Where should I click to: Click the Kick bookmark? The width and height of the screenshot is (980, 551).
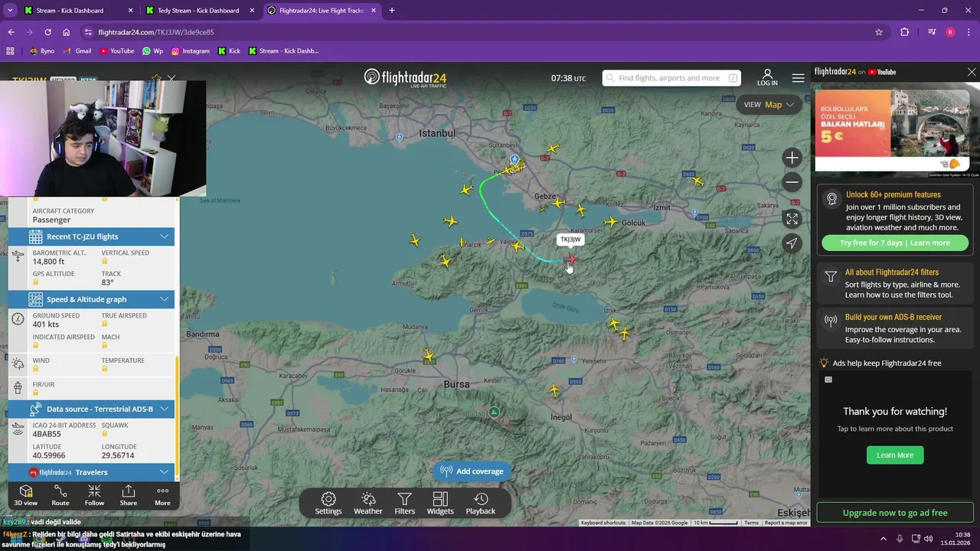coord(229,51)
